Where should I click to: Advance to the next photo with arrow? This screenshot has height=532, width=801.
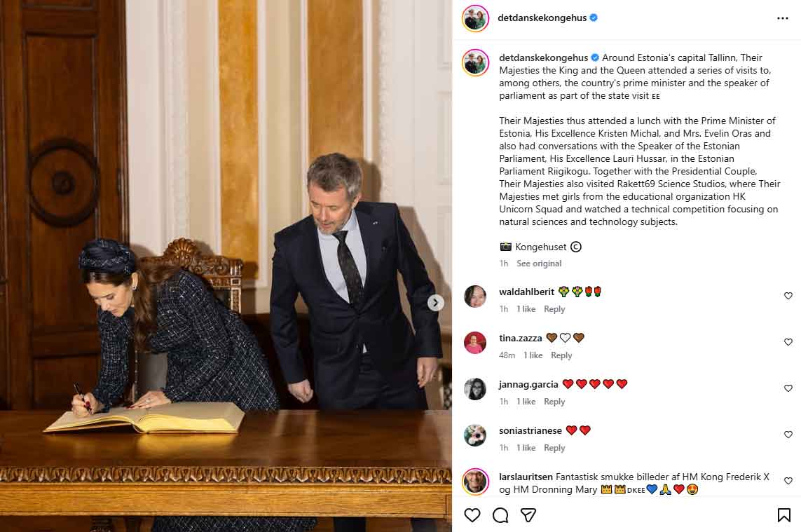click(x=435, y=303)
